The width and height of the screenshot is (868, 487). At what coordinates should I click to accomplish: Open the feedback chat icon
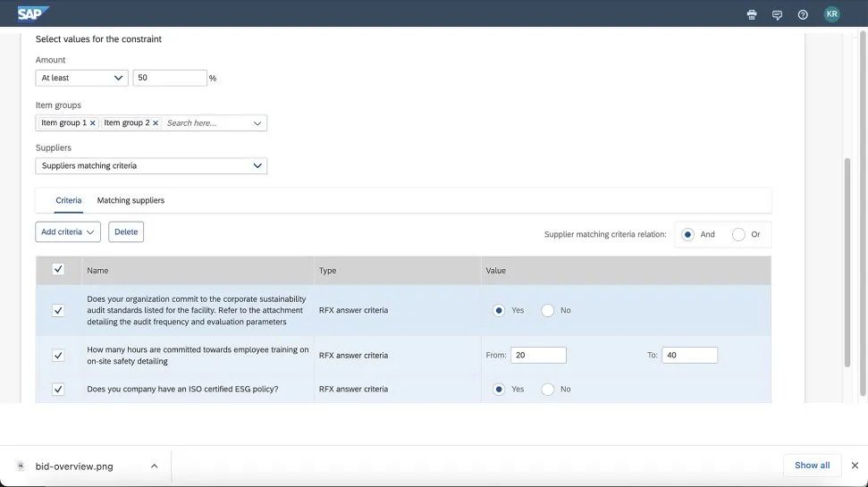777,14
